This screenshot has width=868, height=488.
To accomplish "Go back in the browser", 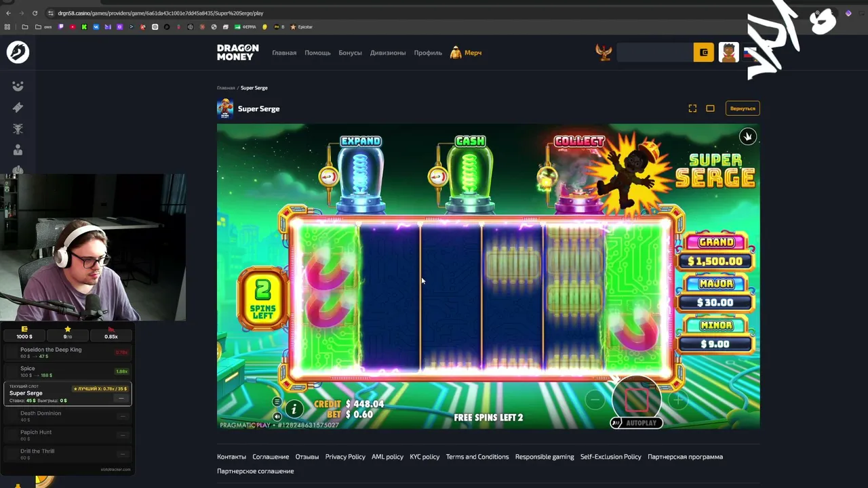I will [x=8, y=13].
